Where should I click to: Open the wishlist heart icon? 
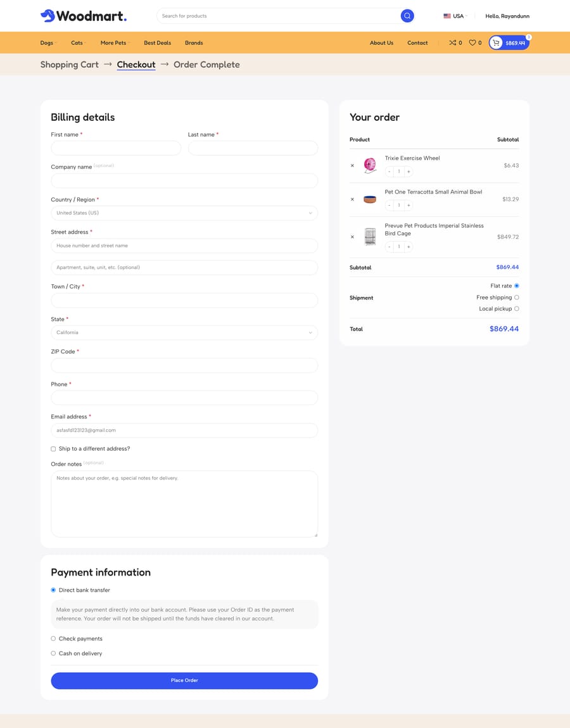472,42
